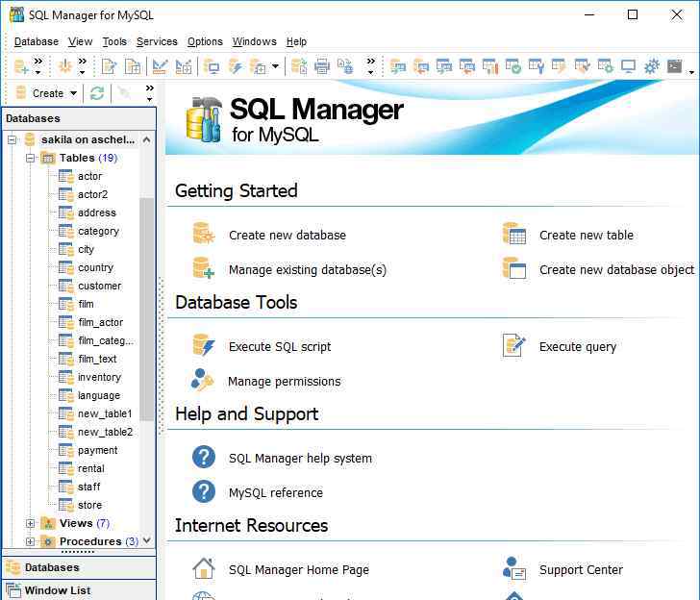The image size is (700, 600).
Task: Open the Windows menu
Action: (255, 41)
